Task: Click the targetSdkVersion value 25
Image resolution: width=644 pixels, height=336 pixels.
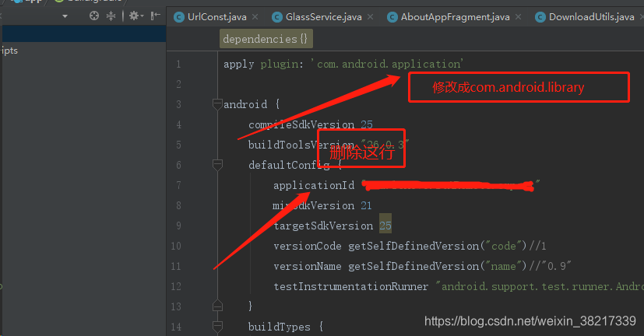Action: pos(385,226)
